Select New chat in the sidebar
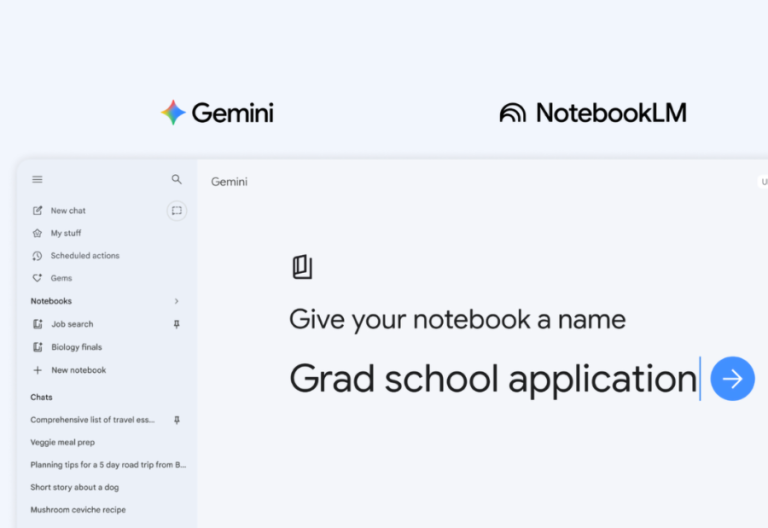768x528 pixels. coord(68,211)
